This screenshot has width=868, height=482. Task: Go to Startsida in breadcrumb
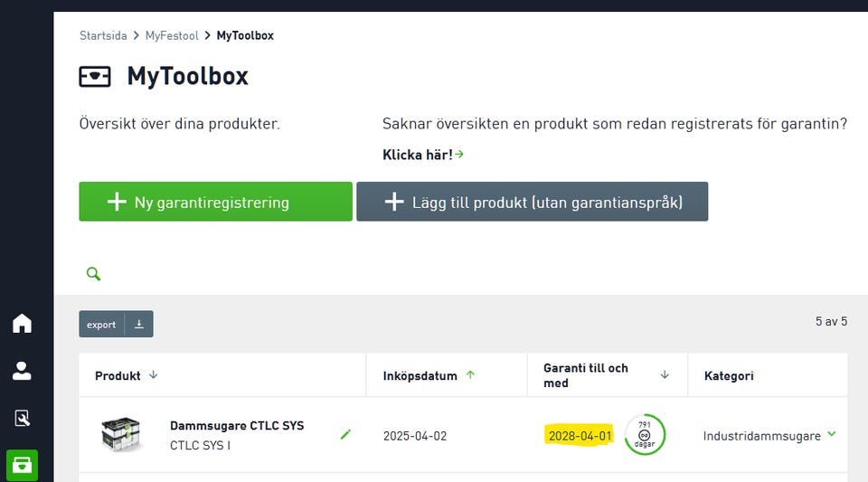click(103, 36)
